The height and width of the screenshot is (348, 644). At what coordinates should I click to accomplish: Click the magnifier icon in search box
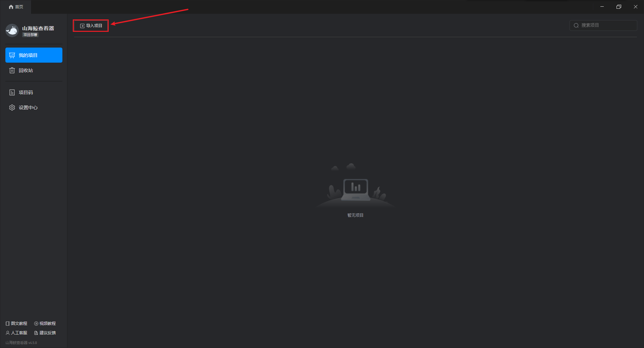point(576,25)
